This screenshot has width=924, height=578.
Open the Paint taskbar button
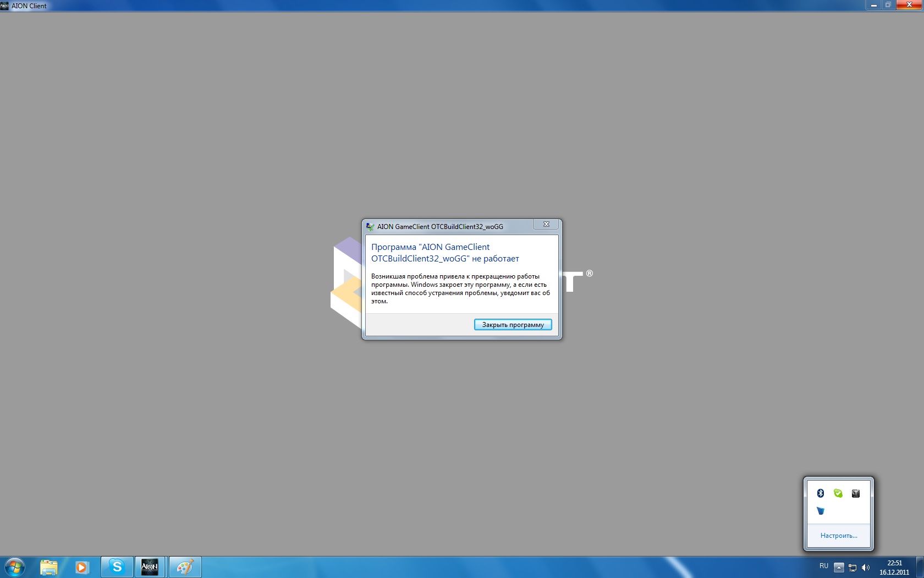tap(185, 567)
